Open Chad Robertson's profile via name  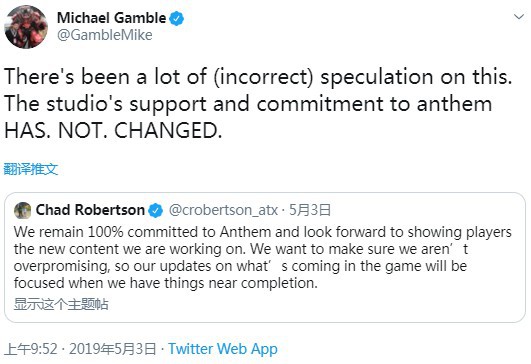click(x=90, y=210)
